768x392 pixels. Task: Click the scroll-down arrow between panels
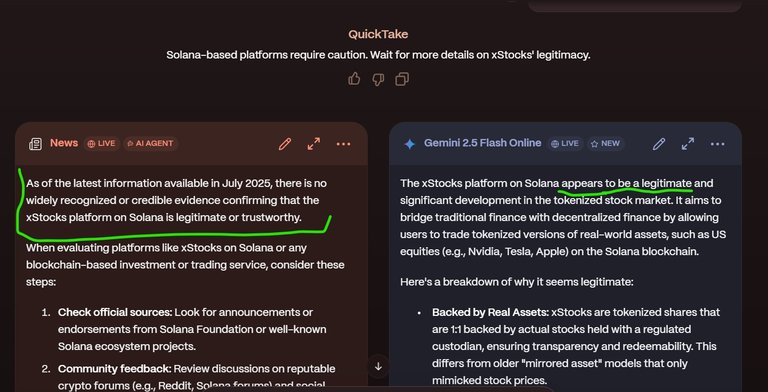click(x=378, y=366)
